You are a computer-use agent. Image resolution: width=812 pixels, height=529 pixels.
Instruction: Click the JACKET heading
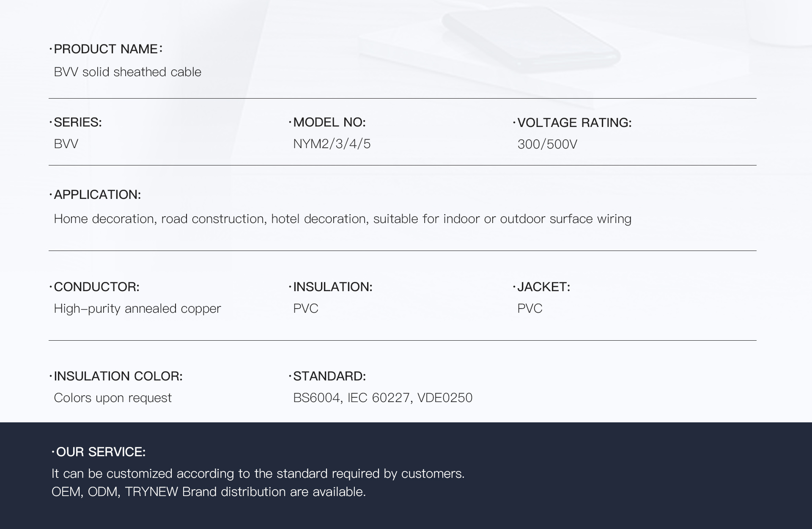pyautogui.click(x=541, y=287)
